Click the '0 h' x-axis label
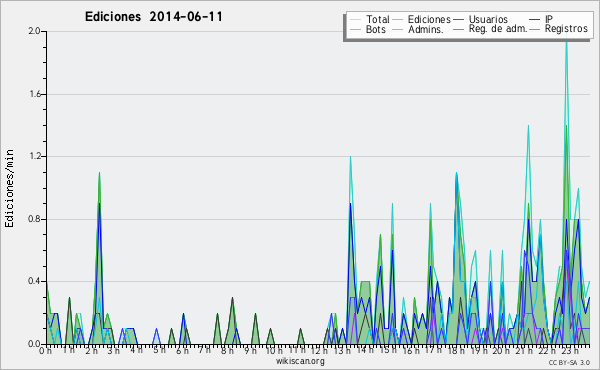The width and height of the screenshot is (600, 370). [46, 350]
